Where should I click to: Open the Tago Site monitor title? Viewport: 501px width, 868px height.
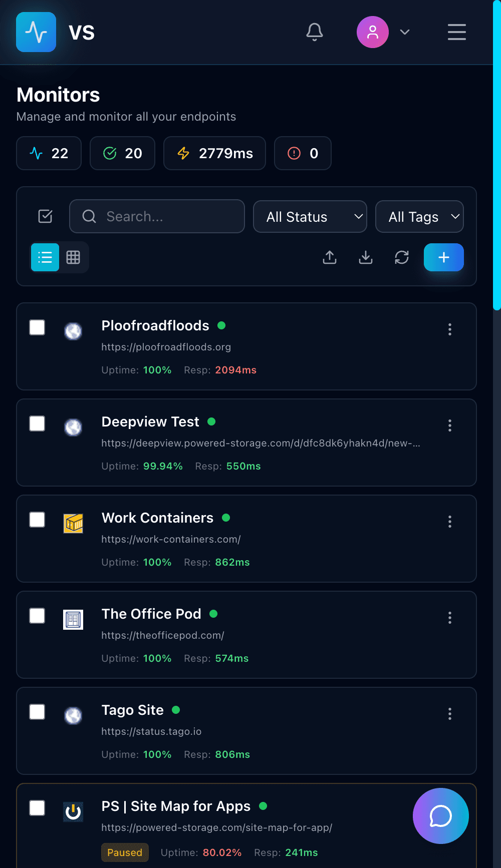click(133, 710)
